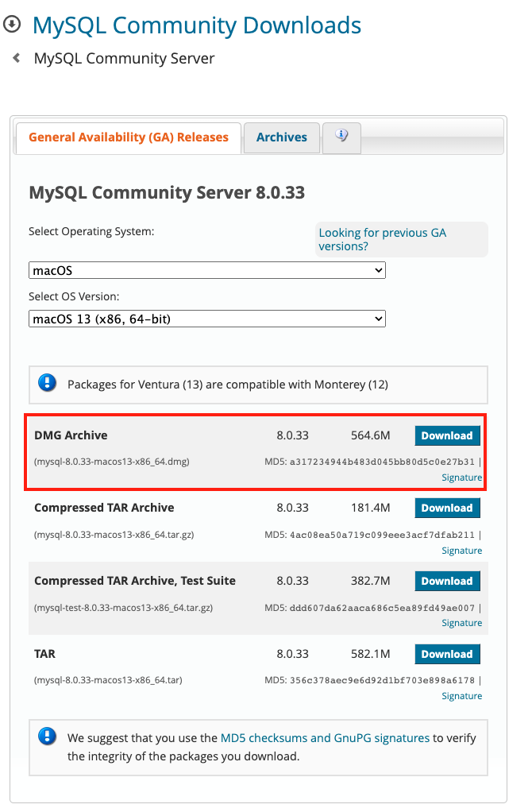Switch to General Availability (GA) Releases tab
This screenshot has height=812, width=532.
point(129,137)
